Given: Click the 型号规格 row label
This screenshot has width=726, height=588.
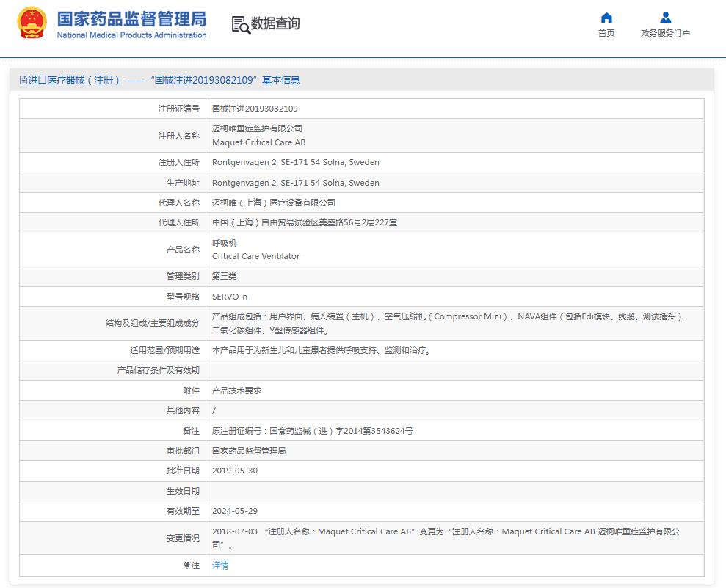Looking at the screenshot, I should pyautogui.click(x=183, y=297).
